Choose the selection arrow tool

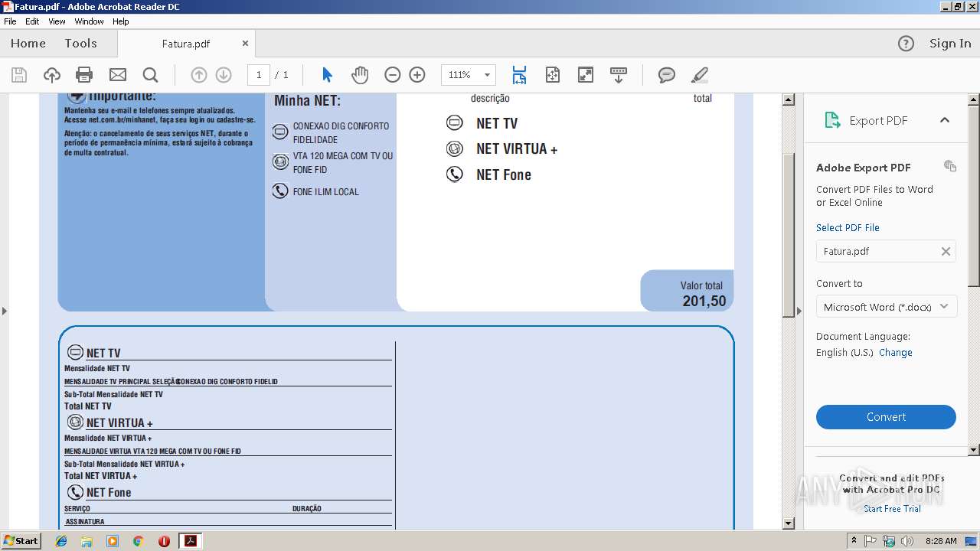pyautogui.click(x=327, y=75)
